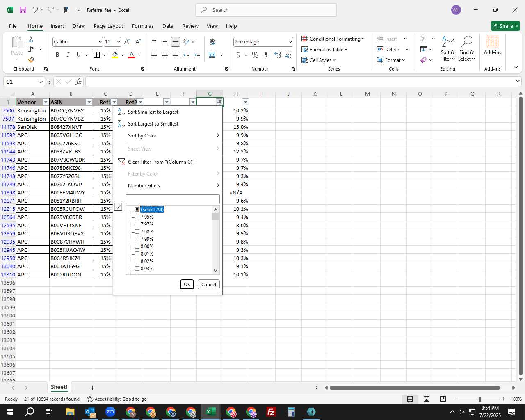
Task: Select Sort Largest to Smallest
Action: tap(169, 124)
